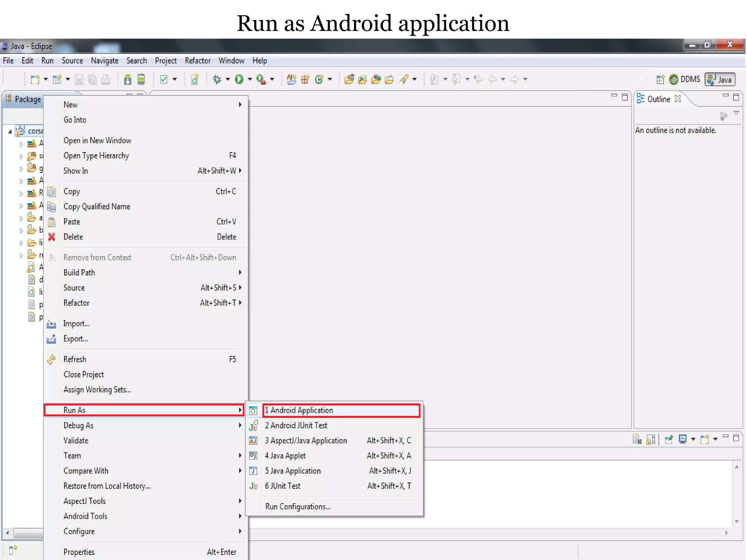Open the Android Virtual Device Manager icon
This screenshot has width=747, height=560.
click(142, 79)
